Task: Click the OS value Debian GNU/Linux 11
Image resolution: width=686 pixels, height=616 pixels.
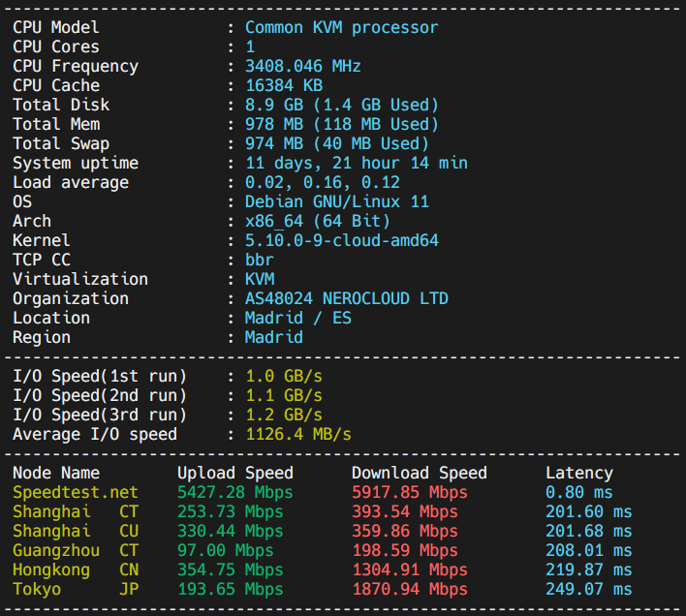Action: (x=336, y=201)
